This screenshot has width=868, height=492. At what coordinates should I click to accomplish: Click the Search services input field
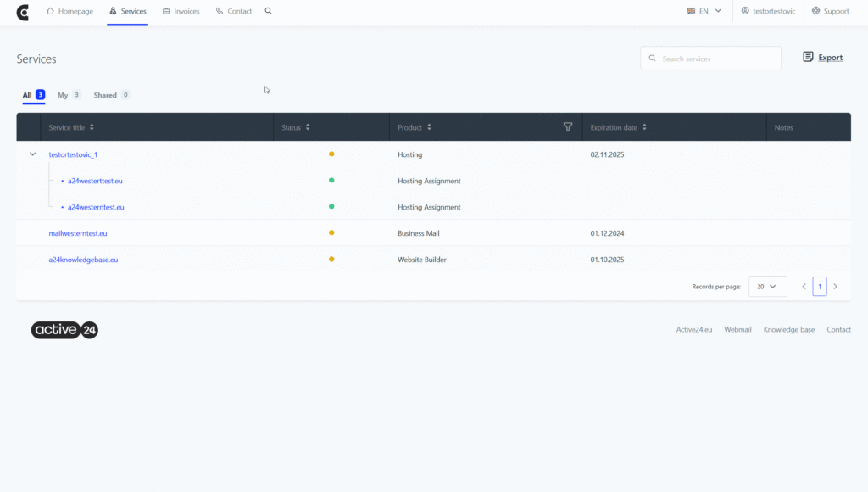click(x=711, y=59)
